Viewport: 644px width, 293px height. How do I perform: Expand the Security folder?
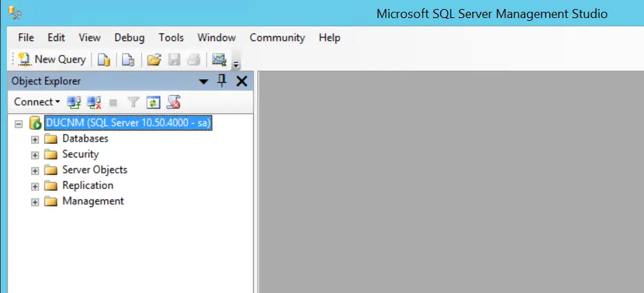coord(35,156)
